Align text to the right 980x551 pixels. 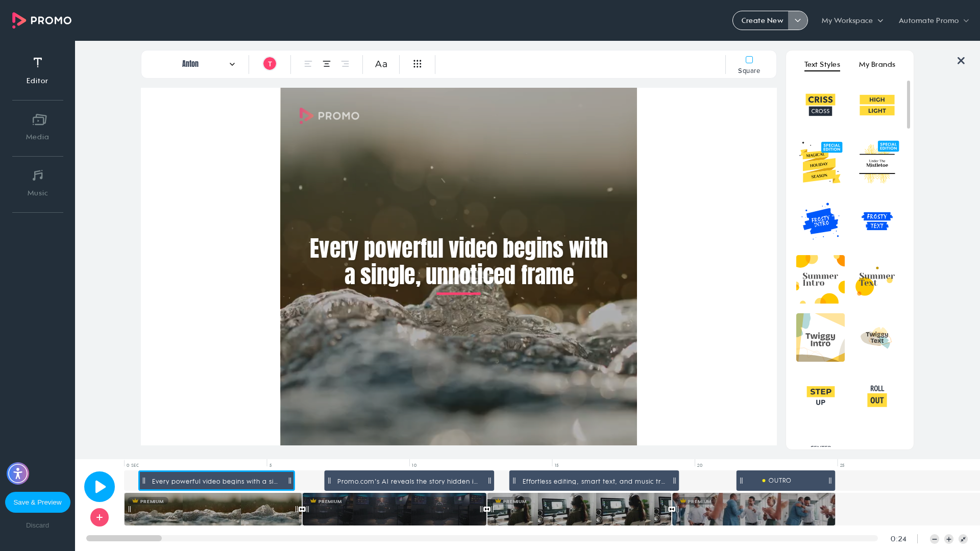click(345, 64)
